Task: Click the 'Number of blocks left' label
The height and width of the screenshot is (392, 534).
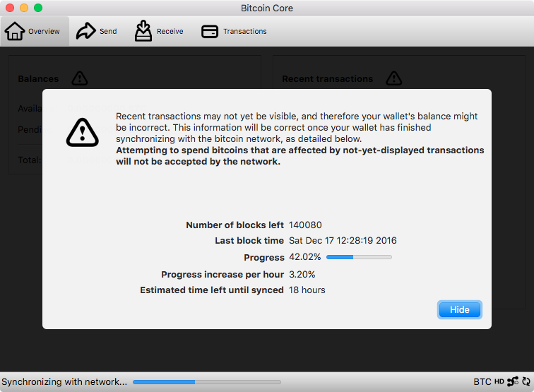Action: 235,225
